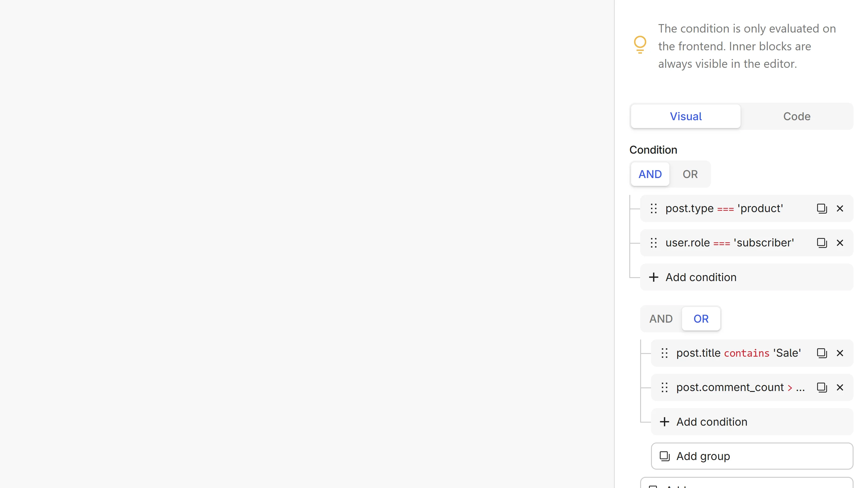This screenshot has height=488, width=868.
Task: Click drag handle of post.comment_count condition
Action: [665, 387]
